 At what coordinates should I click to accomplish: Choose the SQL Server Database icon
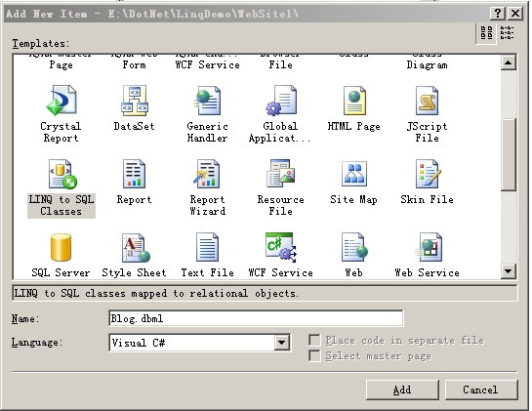(x=61, y=247)
